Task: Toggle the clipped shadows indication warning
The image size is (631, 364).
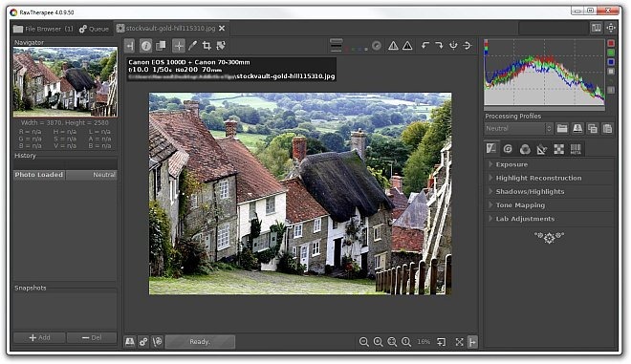Action: coord(393,46)
